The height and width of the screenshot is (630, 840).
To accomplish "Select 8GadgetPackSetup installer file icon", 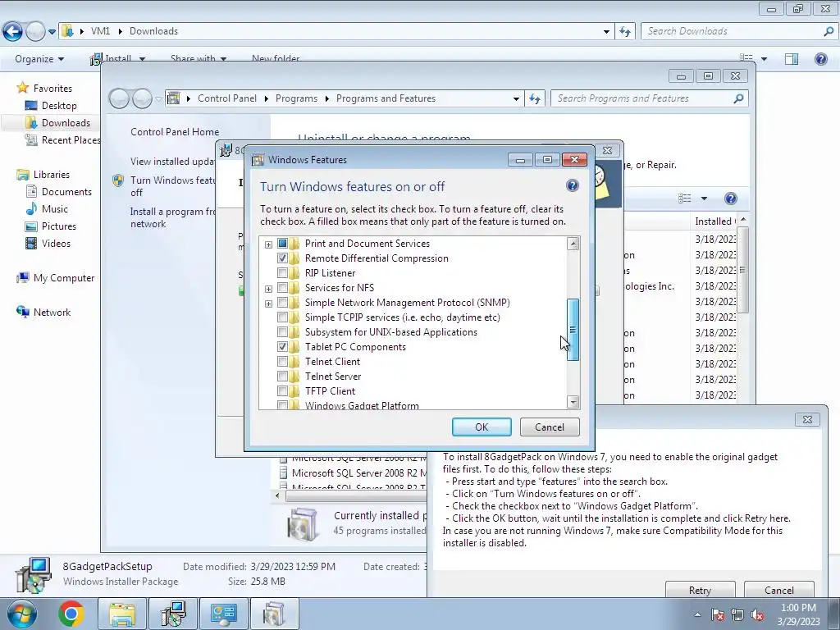I will (33, 575).
